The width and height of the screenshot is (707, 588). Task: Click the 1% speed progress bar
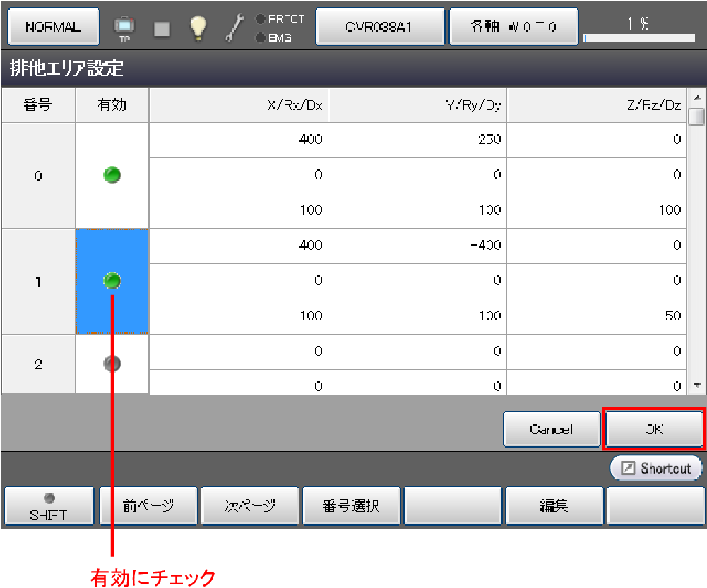[x=639, y=38]
